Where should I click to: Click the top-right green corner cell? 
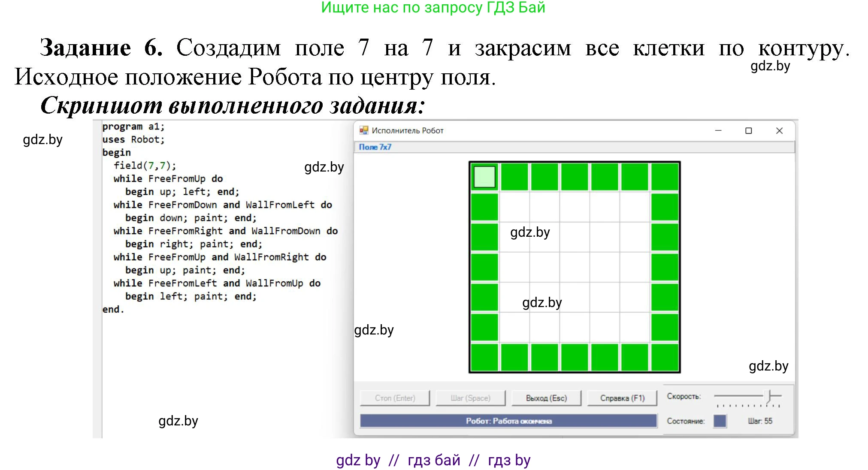[665, 177]
